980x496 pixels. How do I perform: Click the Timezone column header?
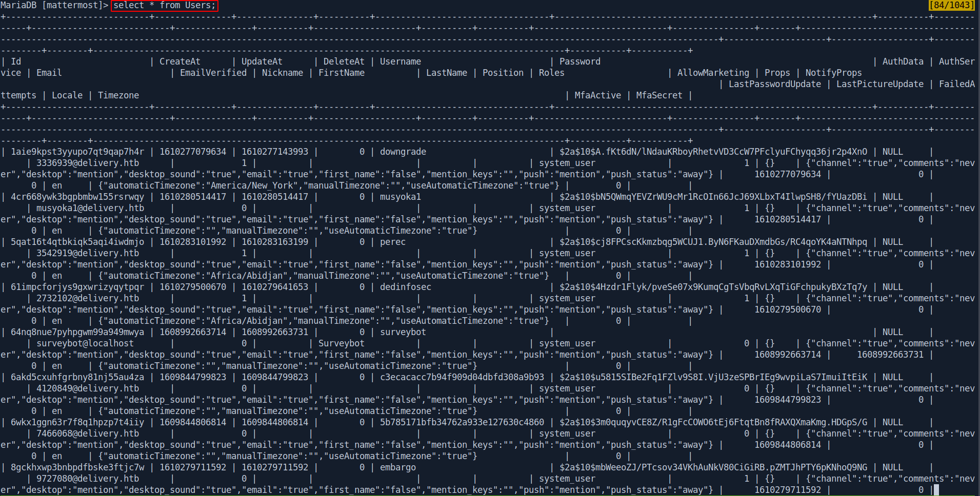pyautogui.click(x=118, y=95)
